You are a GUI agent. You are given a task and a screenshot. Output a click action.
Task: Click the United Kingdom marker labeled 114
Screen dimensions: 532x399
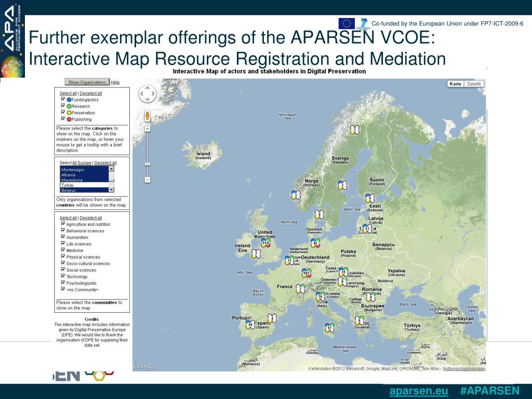click(x=265, y=243)
